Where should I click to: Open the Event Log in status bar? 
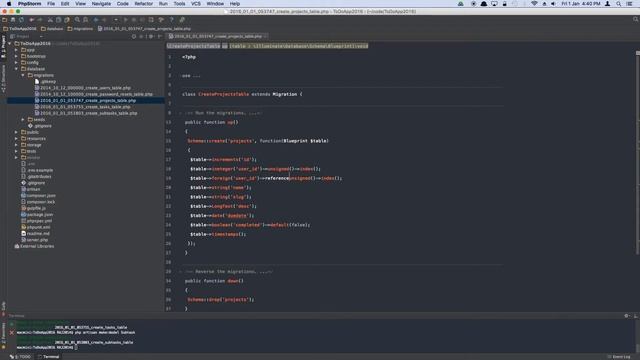tap(619, 357)
